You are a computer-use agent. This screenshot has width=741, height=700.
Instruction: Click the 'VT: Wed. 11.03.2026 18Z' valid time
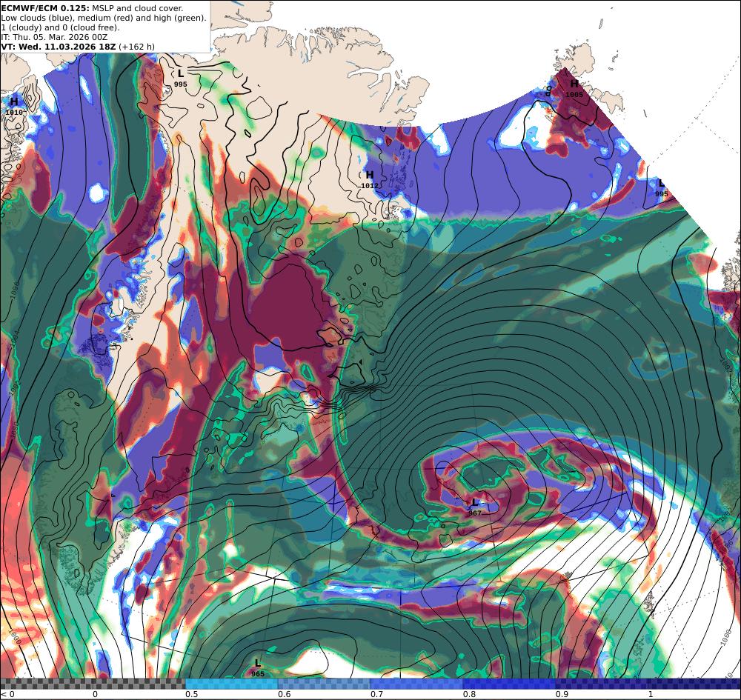(58, 47)
